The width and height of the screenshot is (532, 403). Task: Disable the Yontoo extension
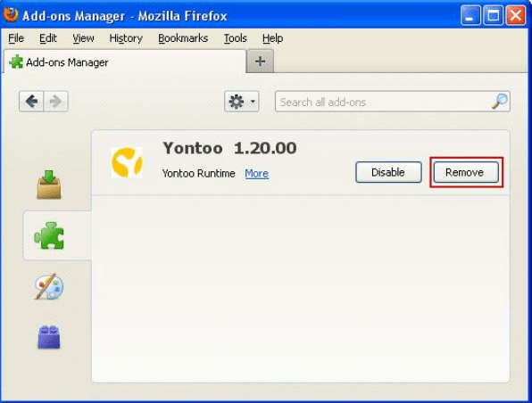[388, 172]
